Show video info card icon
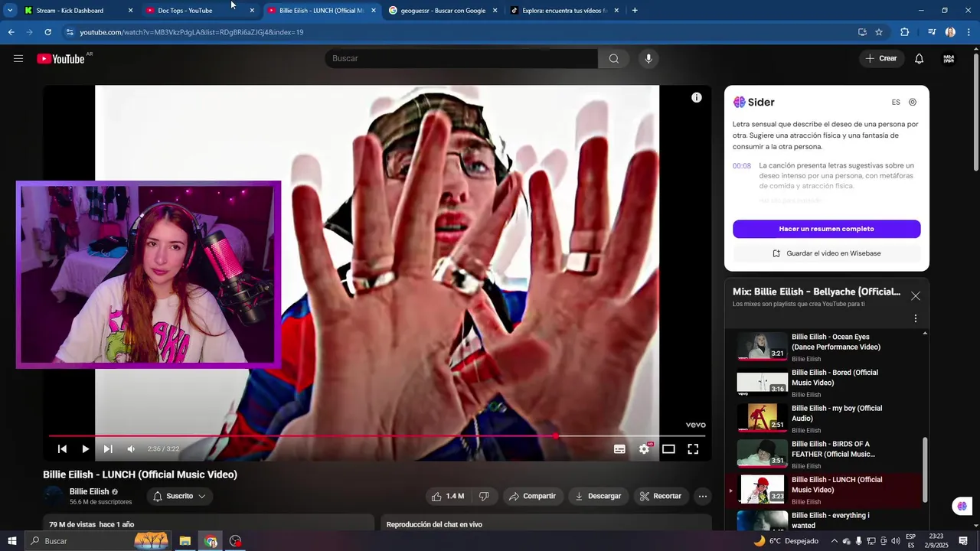980x551 pixels. 697,97
